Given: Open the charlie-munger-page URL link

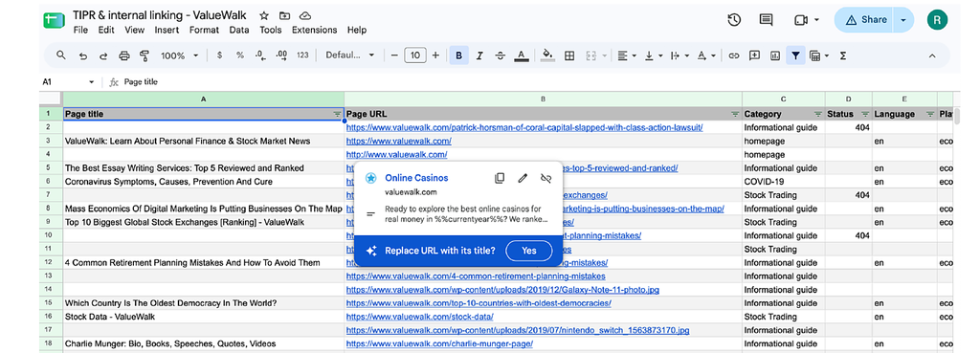Looking at the screenshot, I should [x=439, y=343].
